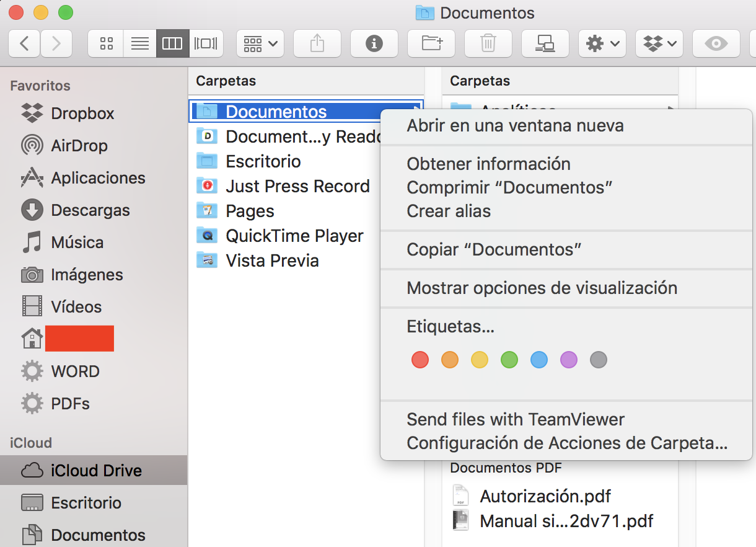The width and height of the screenshot is (756, 547).
Task: Select iCloud Drive in the sidebar
Action: coord(94,470)
